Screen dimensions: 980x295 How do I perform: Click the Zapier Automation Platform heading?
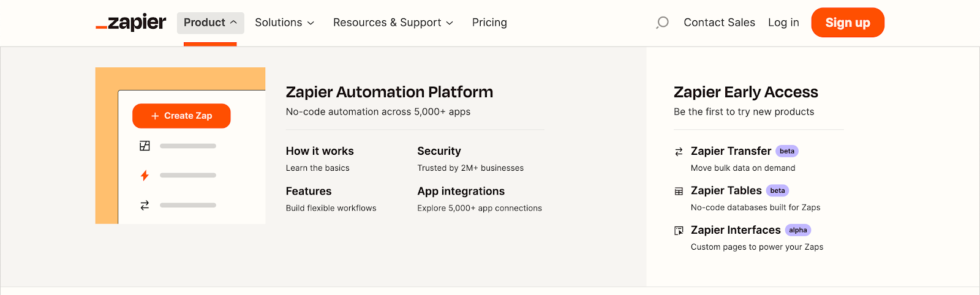[x=389, y=92]
